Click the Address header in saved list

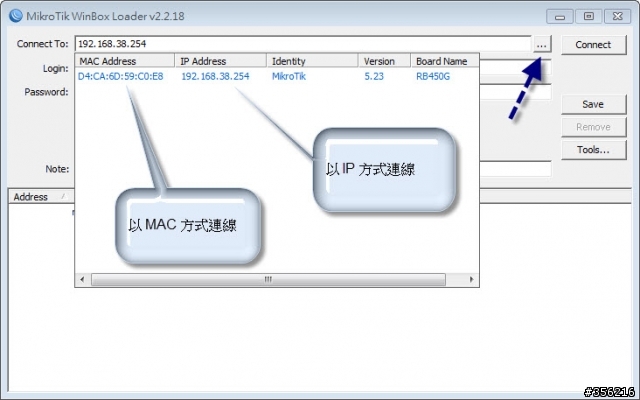pos(30,197)
